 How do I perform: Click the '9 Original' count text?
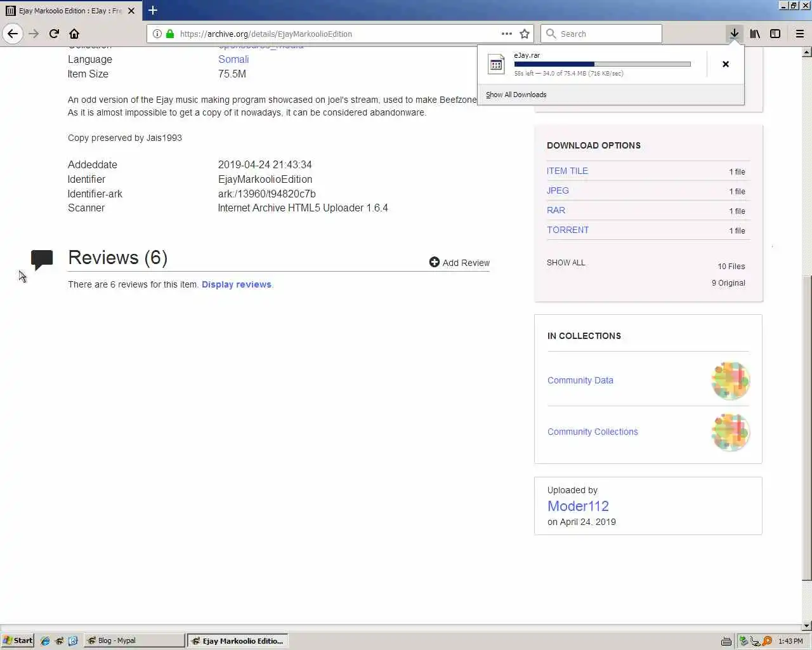click(x=728, y=283)
